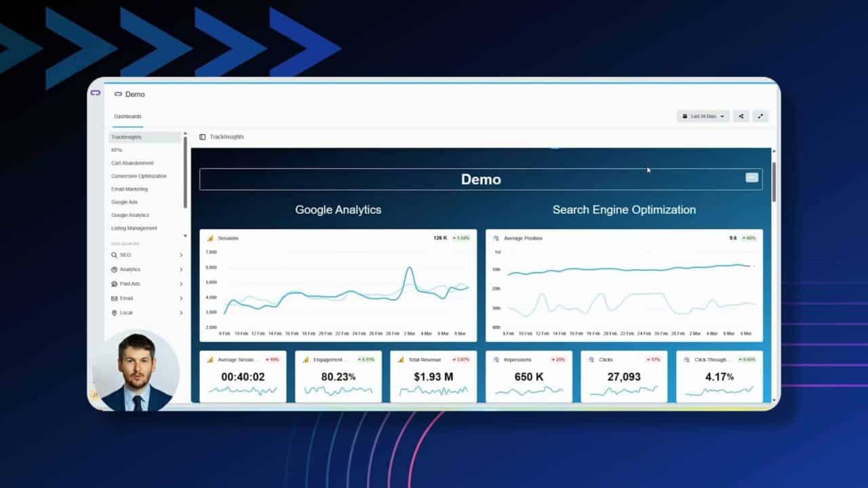The height and width of the screenshot is (488, 868).
Task: Click the Local map pin icon
Action: pyautogui.click(x=114, y=313)
